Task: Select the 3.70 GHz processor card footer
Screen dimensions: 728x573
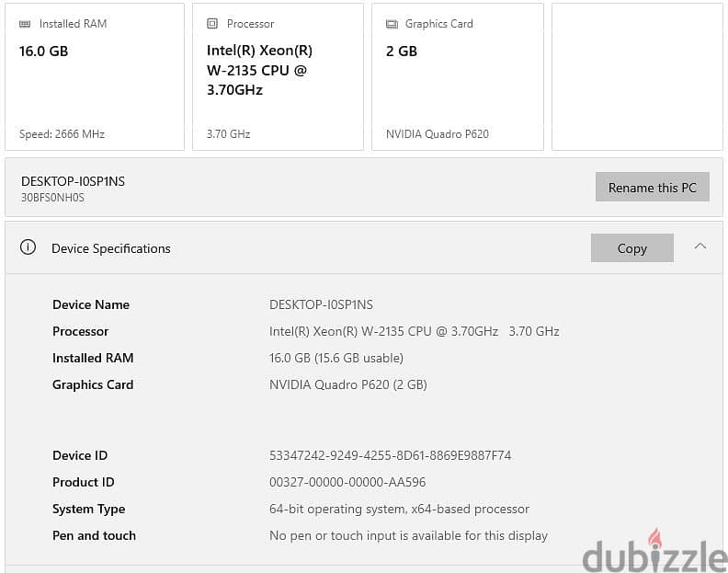Action: pyautogui.click(x=229, y=134)
